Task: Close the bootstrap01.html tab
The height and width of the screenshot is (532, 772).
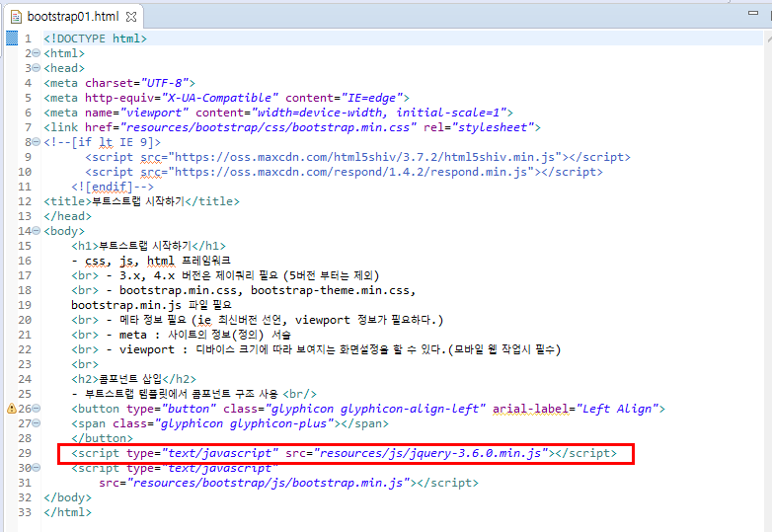Action: 131,17
